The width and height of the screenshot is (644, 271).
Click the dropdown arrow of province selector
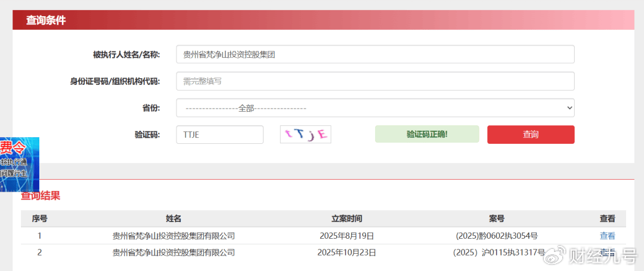568,108
